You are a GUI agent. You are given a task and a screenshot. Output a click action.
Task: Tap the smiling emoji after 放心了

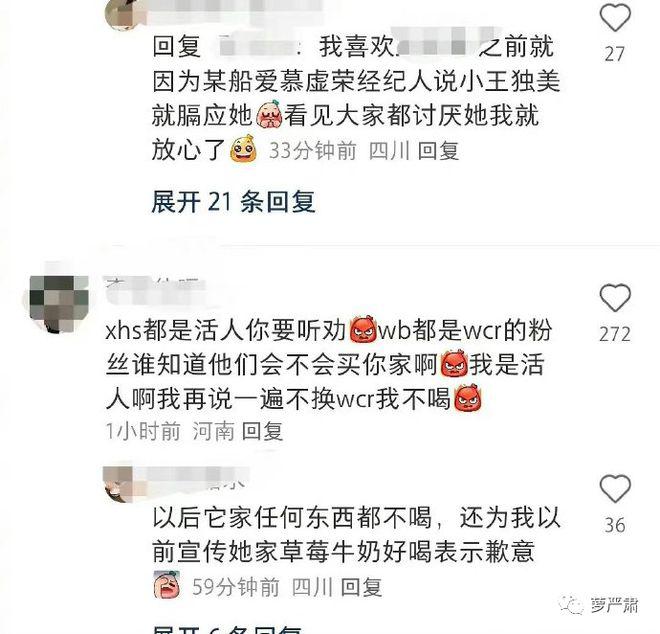click(x=243, y=148)
